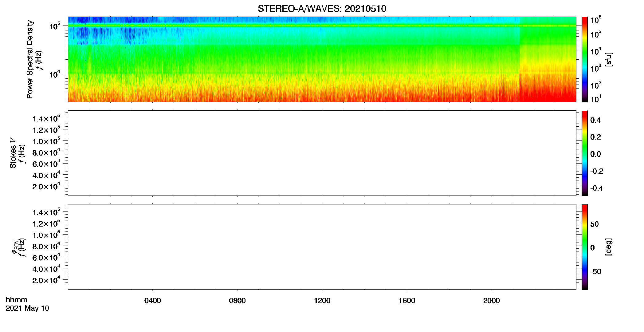Click the -0.2 tick on Stokes colorbar
The height and width of the screenshot is (332, 644).
[596, 171]
